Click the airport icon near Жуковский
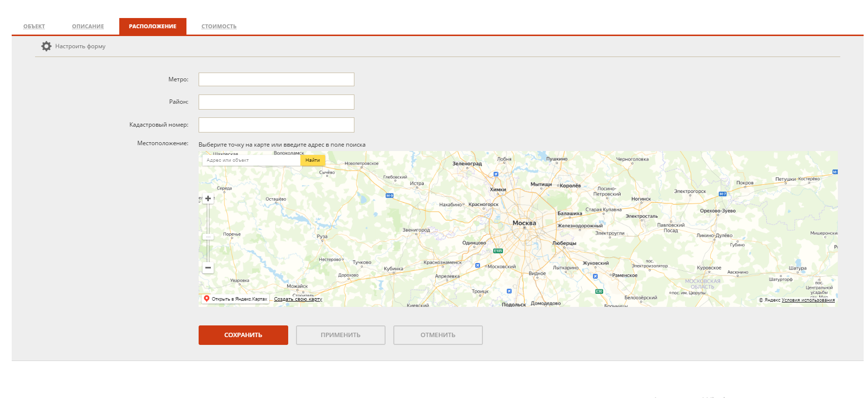 coord(595,276)
